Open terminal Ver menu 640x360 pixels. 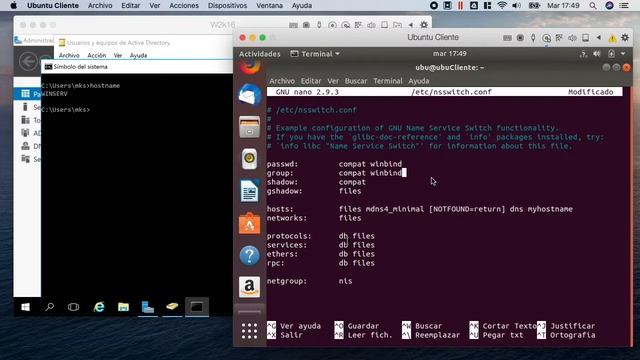(x=333, y=81)
